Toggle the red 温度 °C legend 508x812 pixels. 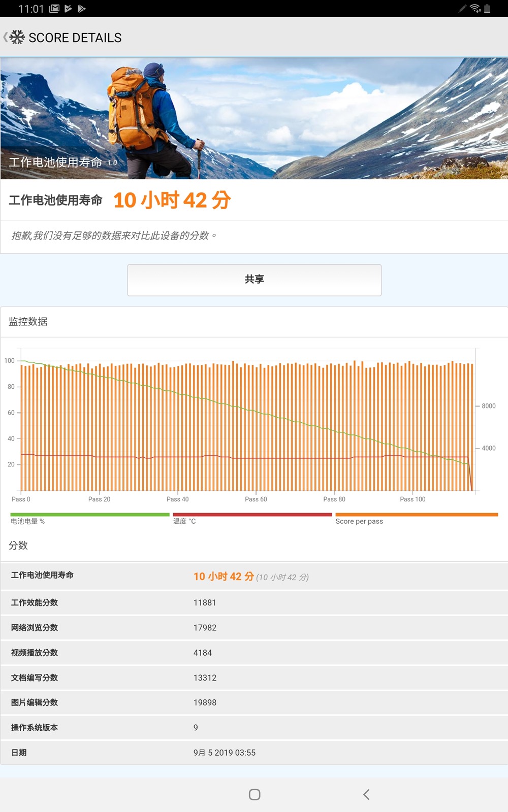[252, 518]
